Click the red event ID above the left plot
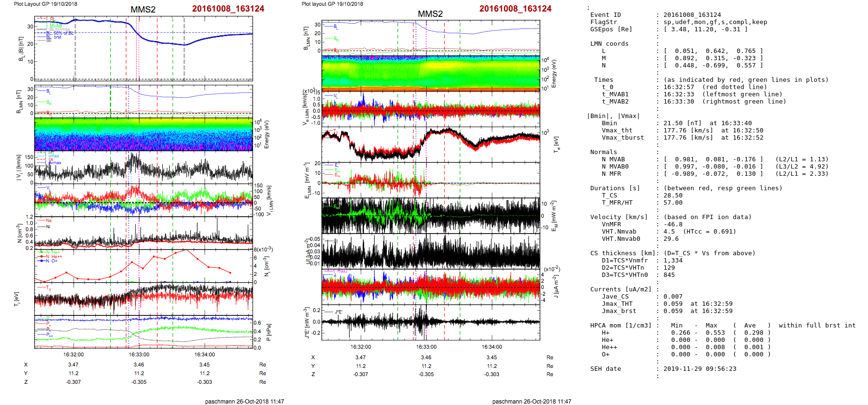The width and height of the screenshot is (868, 405). point(228,9)
